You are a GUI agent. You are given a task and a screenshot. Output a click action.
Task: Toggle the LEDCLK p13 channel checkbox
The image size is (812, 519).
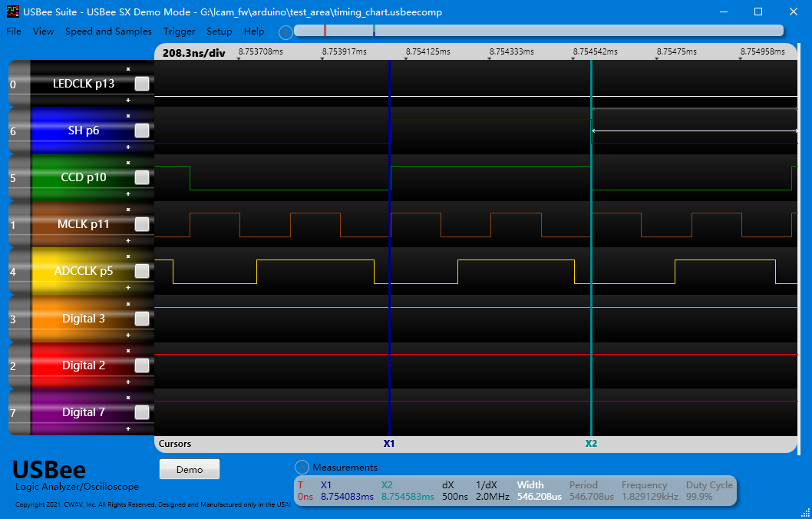pyautogui.click(x=142, y=84)
